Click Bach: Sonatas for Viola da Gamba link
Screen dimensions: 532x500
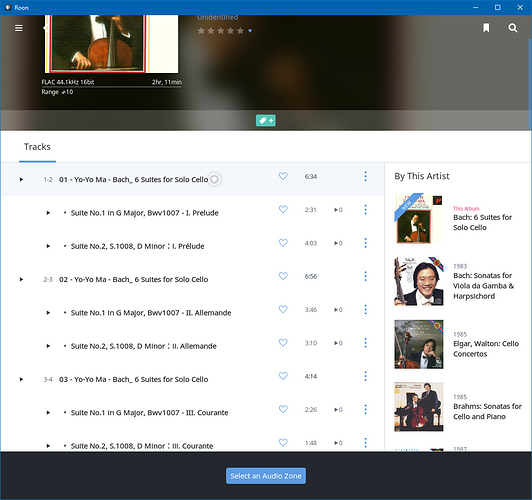[483, 286]
